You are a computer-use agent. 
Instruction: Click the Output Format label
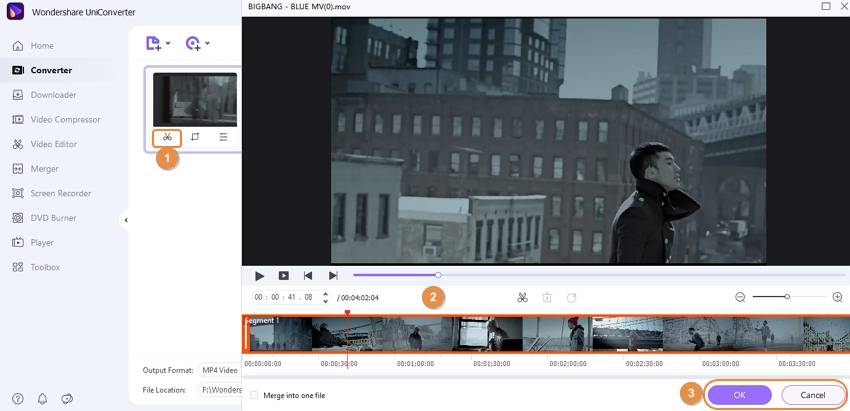(168, 370)
